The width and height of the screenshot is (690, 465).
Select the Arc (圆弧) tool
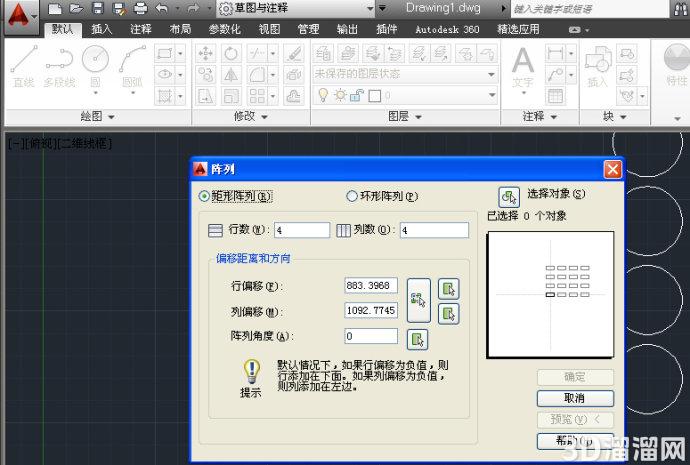(x=132, y=65)
